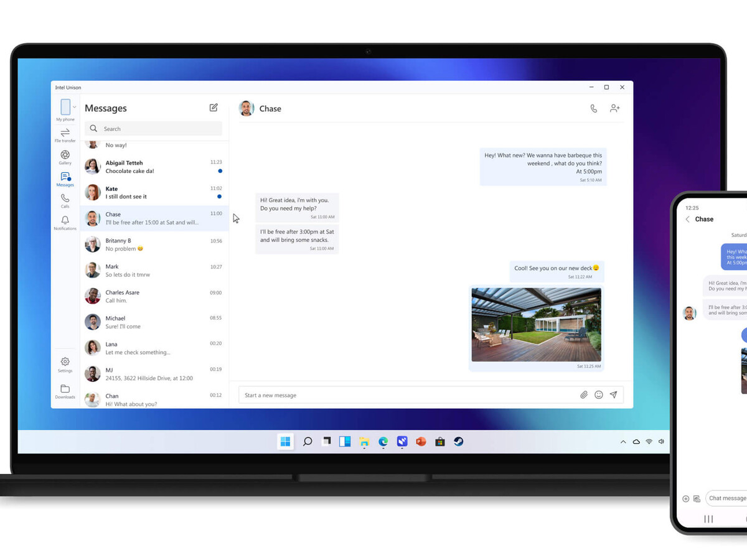Image resolution: width=747 pixels, height=560 pixels.
Task: Open File transfer in sidebar
Action: tap(65, 135)
